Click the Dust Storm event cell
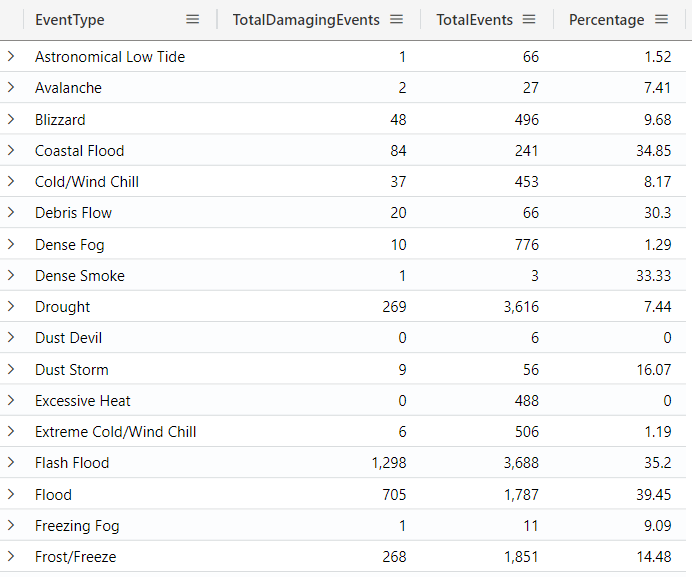Image resolution: width=692 pixels, height=577 pixels. coord(72,370)
